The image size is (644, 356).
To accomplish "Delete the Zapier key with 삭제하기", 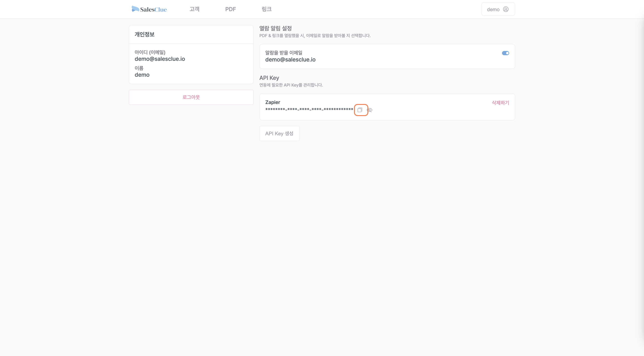I will (x=500, y=103).
